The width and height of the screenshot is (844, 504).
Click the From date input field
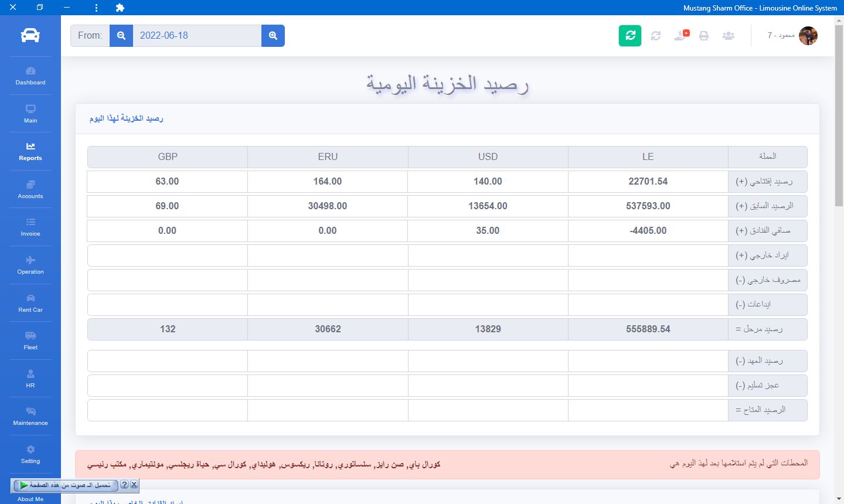(x=197, y=36)
